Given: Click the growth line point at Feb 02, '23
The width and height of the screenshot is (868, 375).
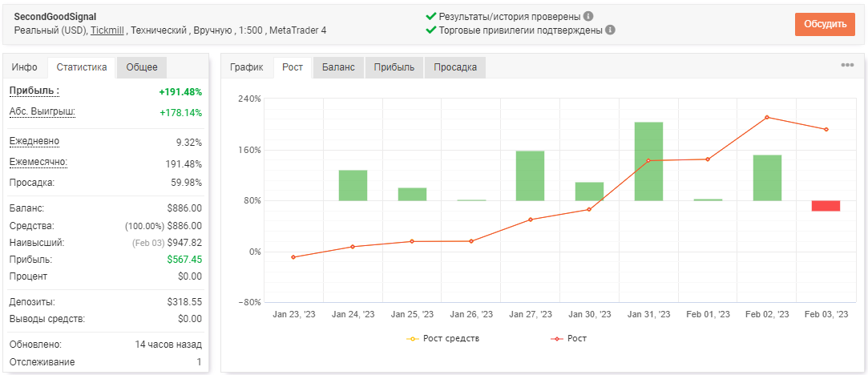Looking at the screenshot, I should 767,117.
